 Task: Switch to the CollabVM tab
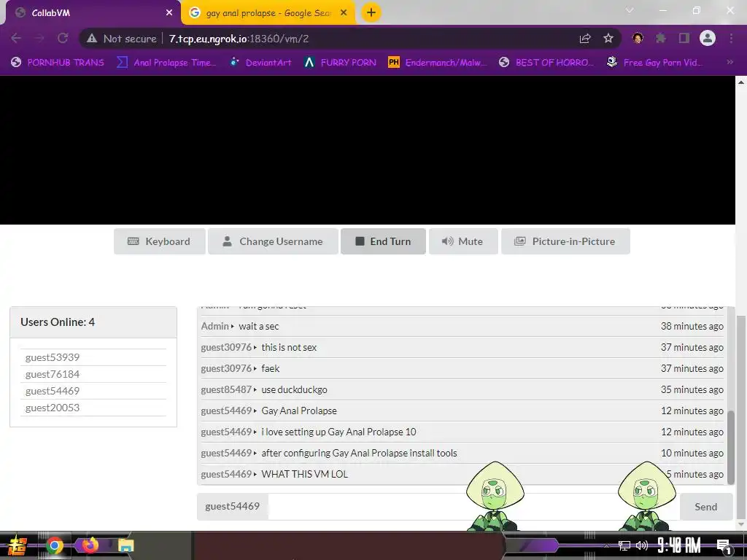pyautogui.click(x=90, y=13)
